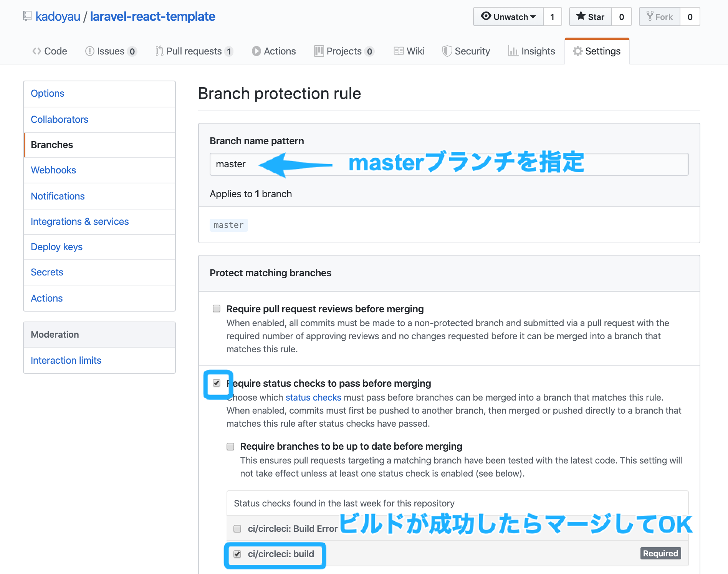This screenshot has height=574, width=728.
Task: Follow the status checks help link
Action: (x=313, y=398)
